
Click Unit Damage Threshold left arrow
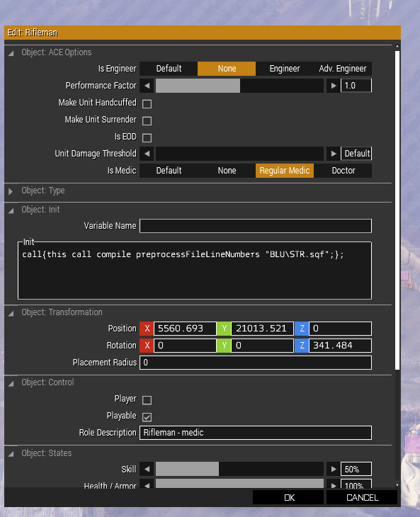pyautogui.click(x=147, y=154)
